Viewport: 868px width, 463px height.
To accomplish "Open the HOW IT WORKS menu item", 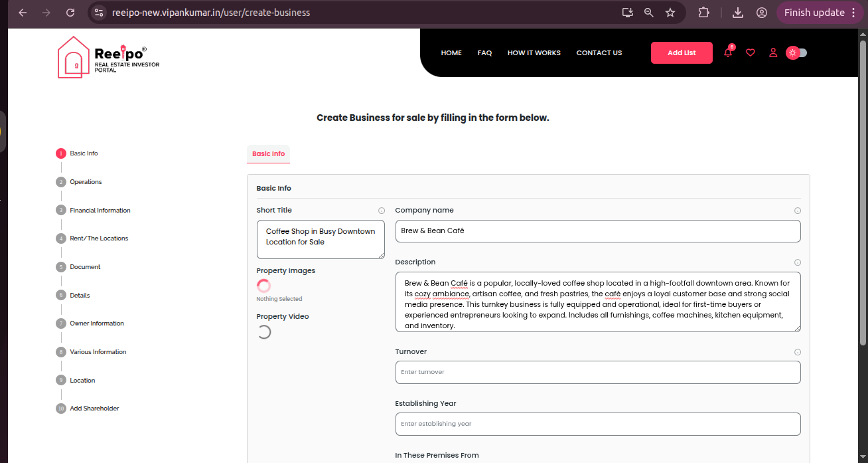I will [534, 53].
